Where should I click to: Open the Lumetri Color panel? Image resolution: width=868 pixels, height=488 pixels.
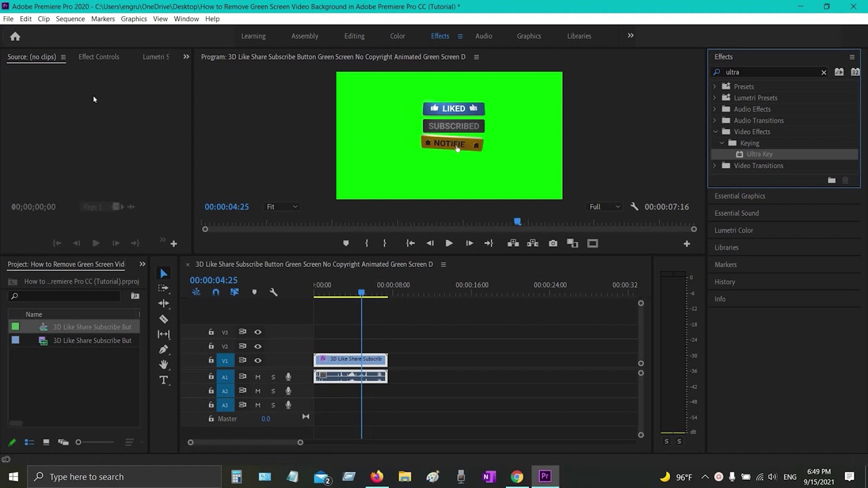734,230
